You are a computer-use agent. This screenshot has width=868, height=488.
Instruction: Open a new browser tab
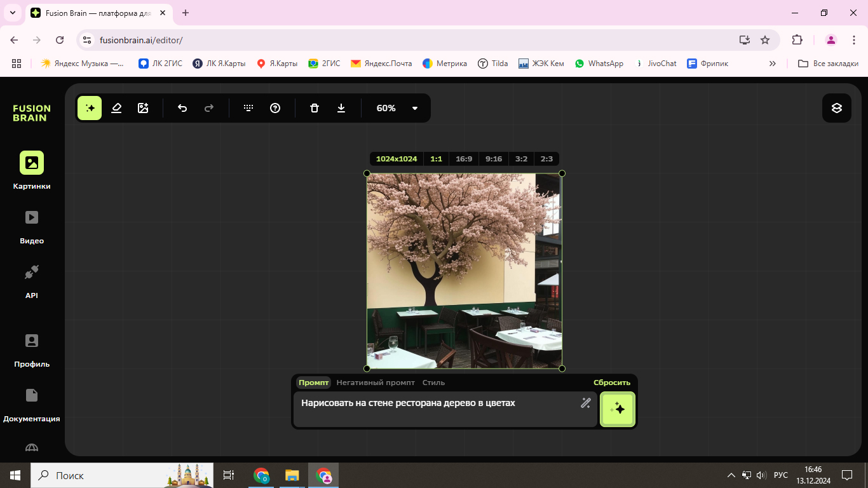click(x=186, y=13)
